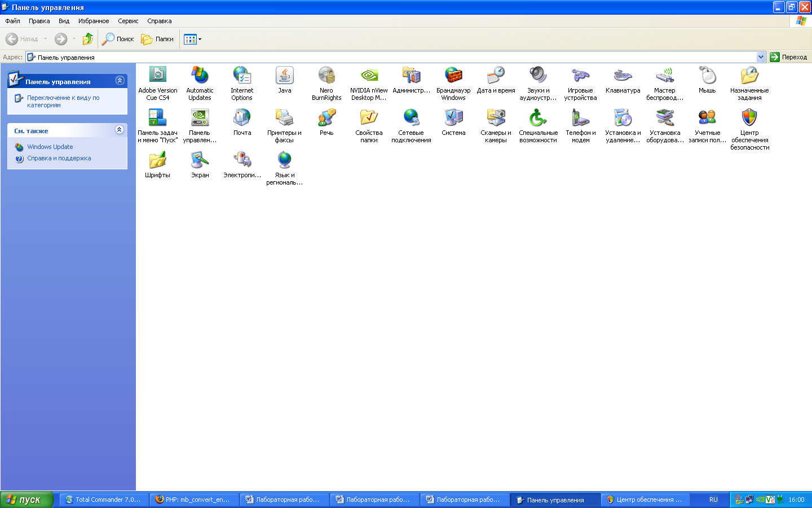Collapse the Панель управления side panel

120,81
